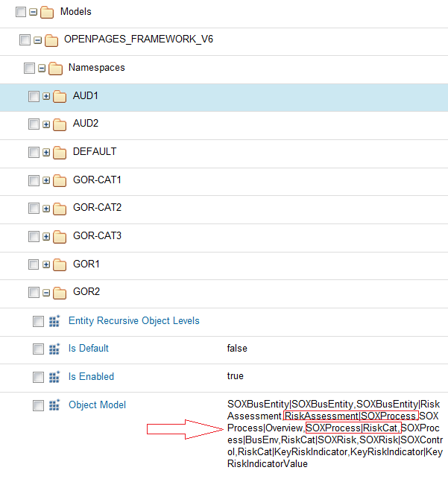Expand the DEFAULT folder
This screenshot has height=479, width=448.
(x=46, y=153)
